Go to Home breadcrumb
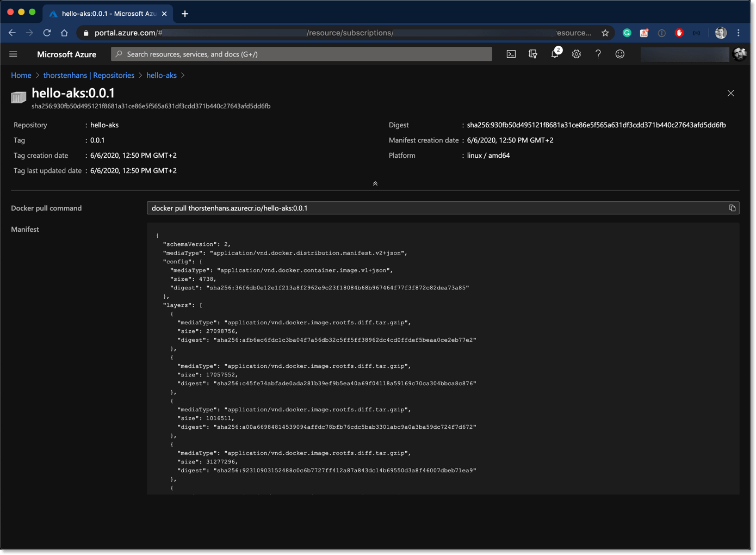The height and width of the screenshot is (555, 756). pos(21,75)
